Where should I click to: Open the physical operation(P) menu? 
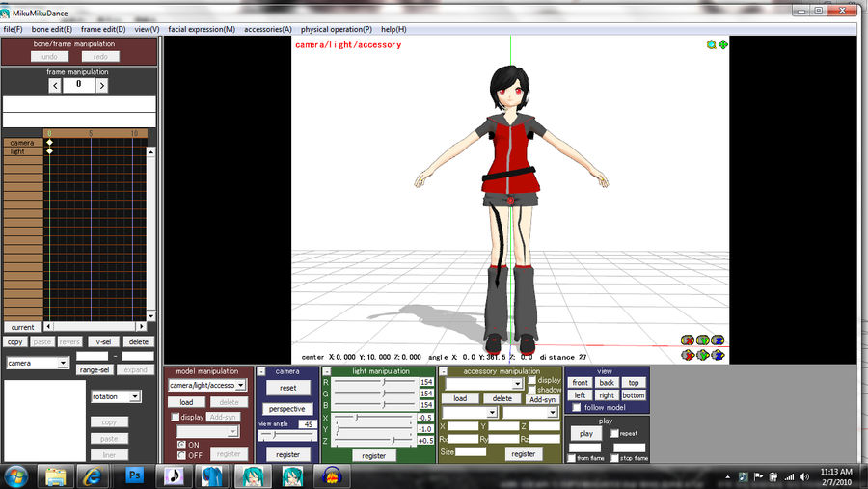[x=336, y=29]
